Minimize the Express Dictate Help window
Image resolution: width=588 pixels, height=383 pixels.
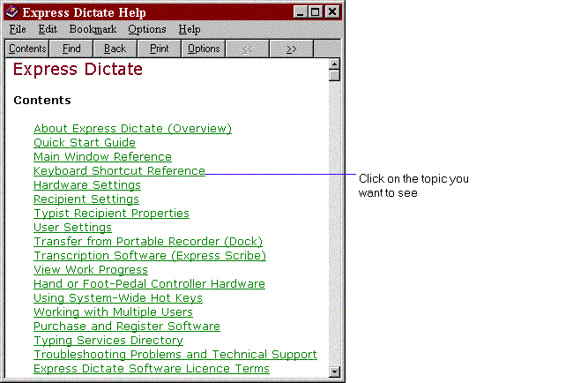point(300,12)
